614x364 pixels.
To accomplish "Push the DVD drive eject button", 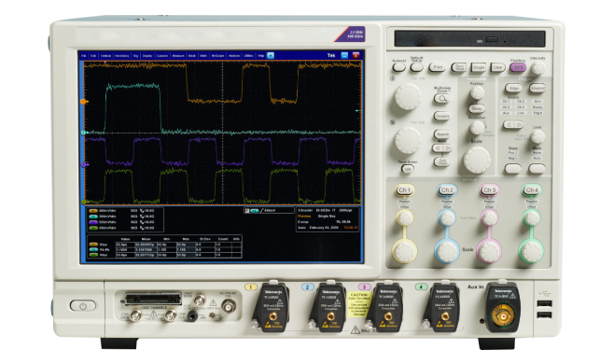I will click(x=492, y=39).
